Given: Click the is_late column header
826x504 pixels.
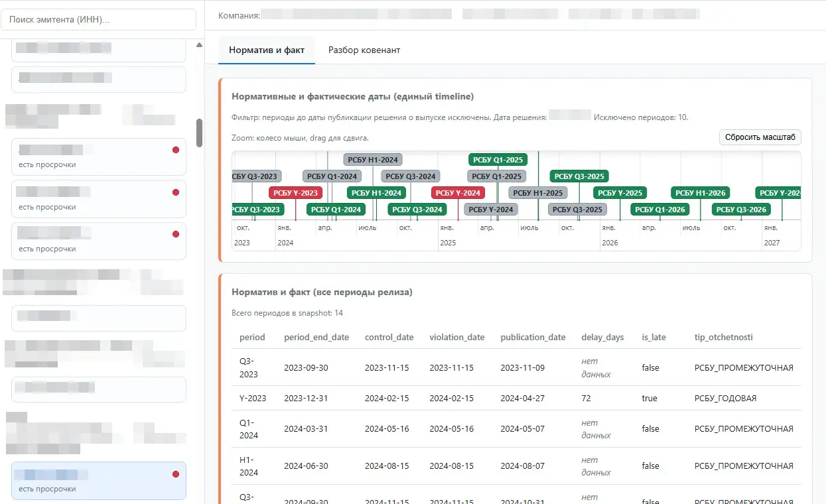Looking at the screenshot, I should [654, 338].
